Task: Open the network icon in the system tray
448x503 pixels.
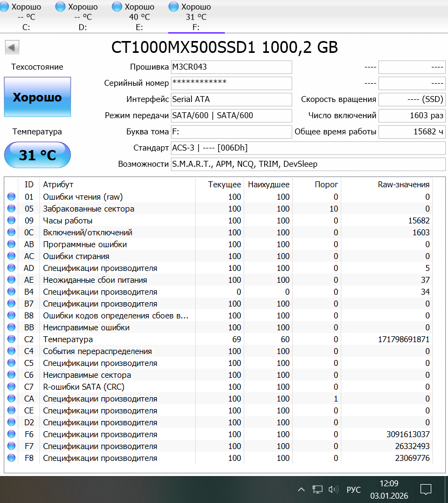Action: 317,490
